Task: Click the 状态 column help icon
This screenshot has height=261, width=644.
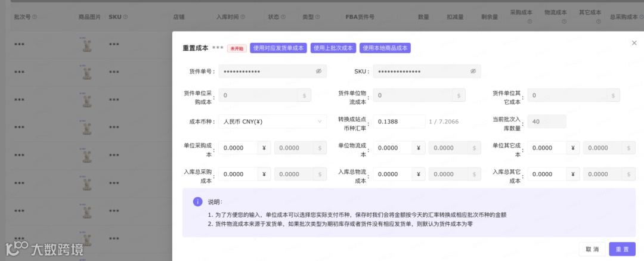Action: [x=284, y=17]
